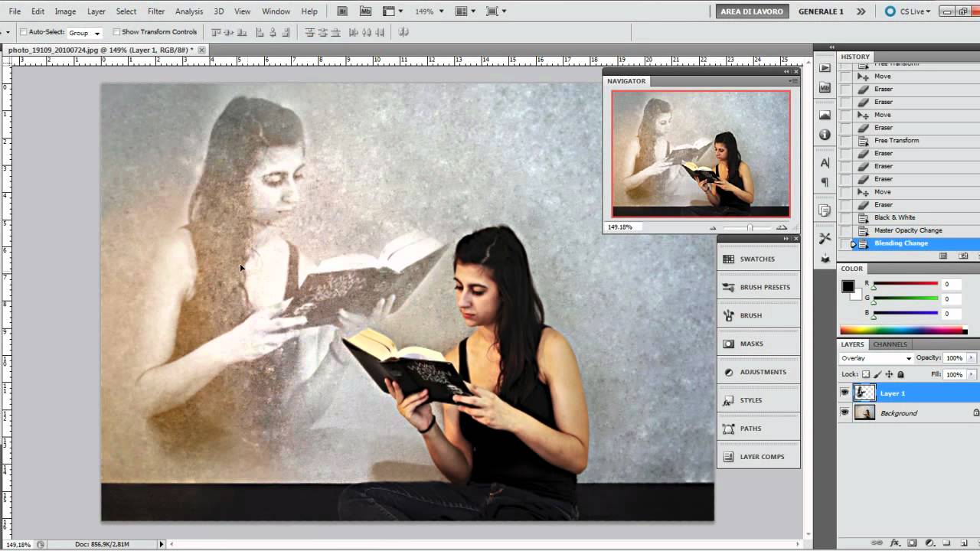Select the Master Opacity Change history state
Viewport: 980px width, 551px height.
pos(908,230)
